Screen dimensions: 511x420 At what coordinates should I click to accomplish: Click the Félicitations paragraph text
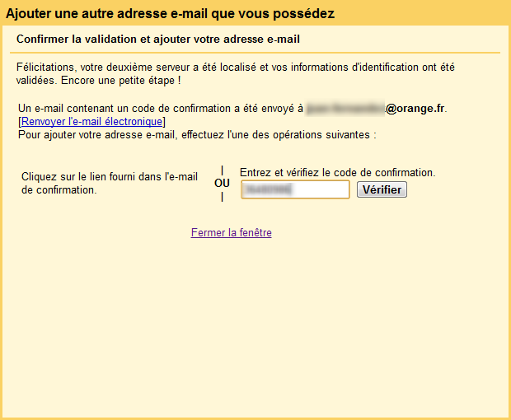coord(235,73)
